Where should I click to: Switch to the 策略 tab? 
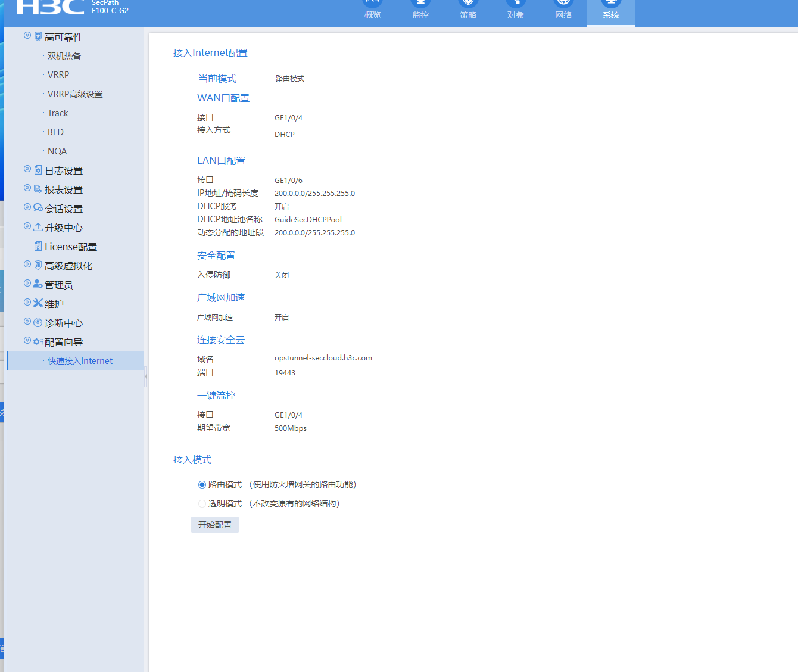pyautogui.click(x=468, y=12)
